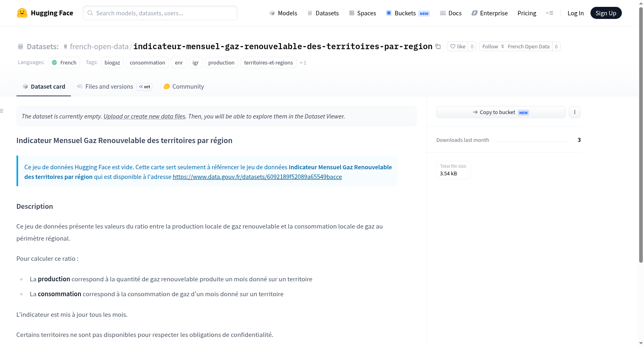
Task: Expand the +1 hidden tag
Action: tap(303, 62)
